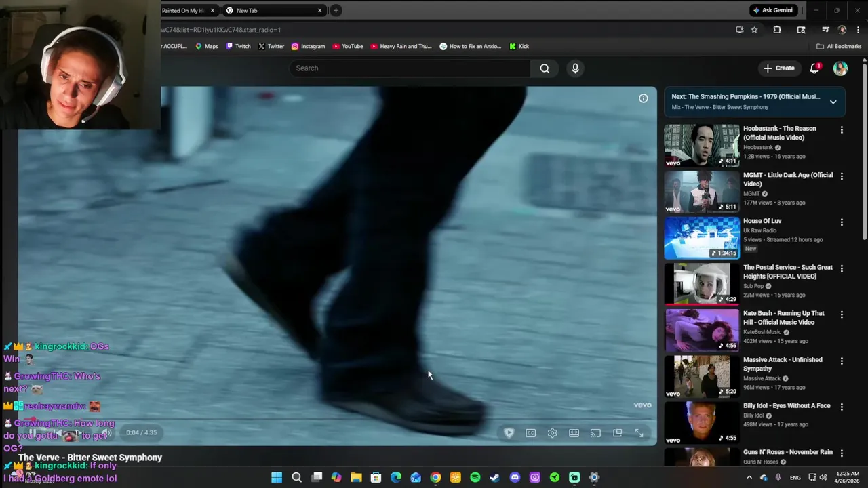Open the All Bookmarks folder

(x=839, y=47)
